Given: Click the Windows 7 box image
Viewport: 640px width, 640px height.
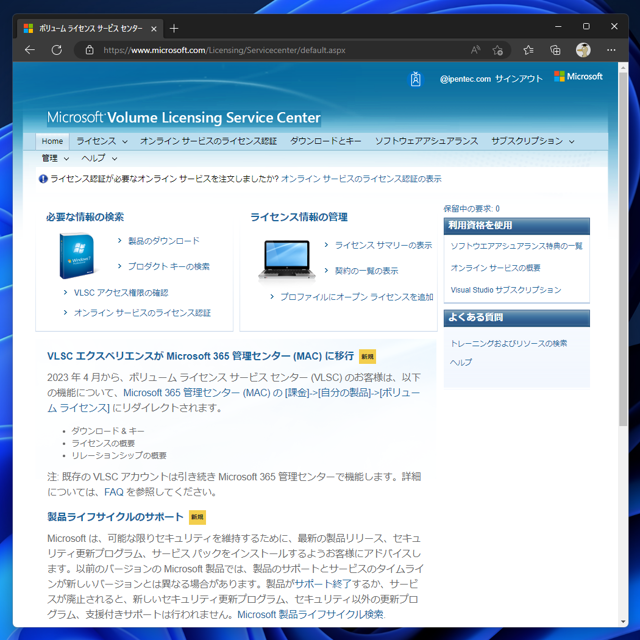Looking at the screenshot, I should tap(77, 256).
